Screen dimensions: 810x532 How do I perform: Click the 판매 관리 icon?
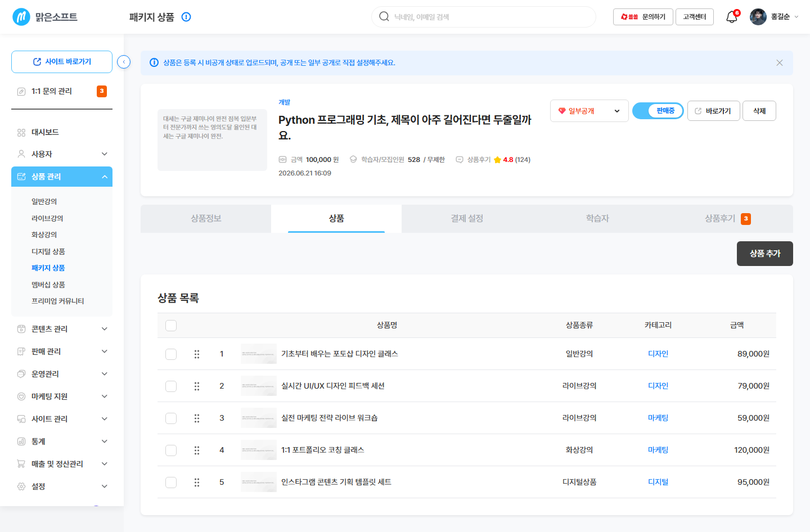tap(21, 351)
